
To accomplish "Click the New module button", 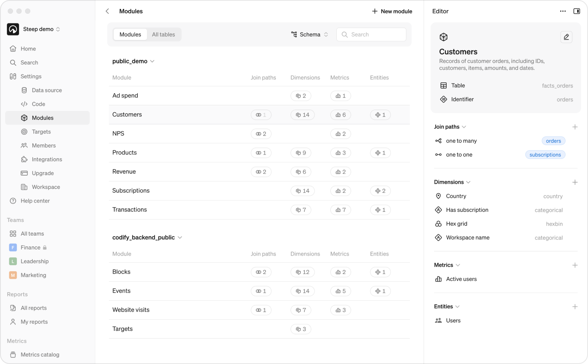I will pyautogui.click(x=392, y=11).
